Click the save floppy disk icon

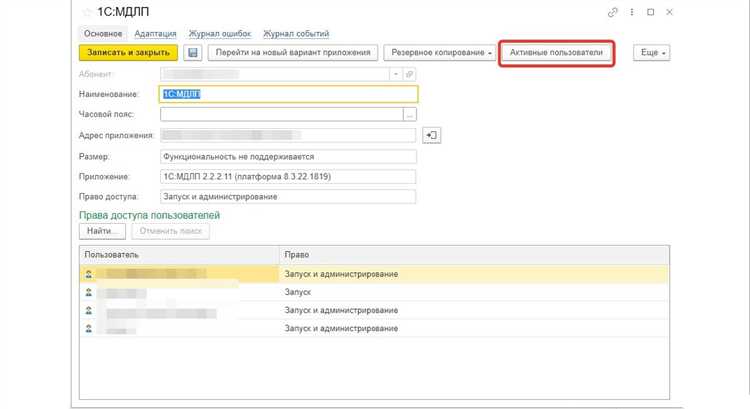pos(193,53)
